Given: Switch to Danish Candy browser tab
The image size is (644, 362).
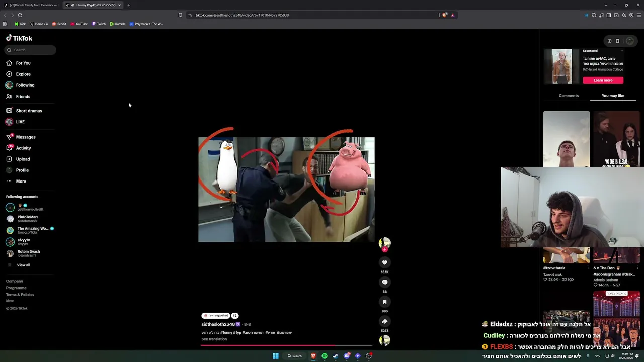Looking at the screenshot, I should 32,5.
